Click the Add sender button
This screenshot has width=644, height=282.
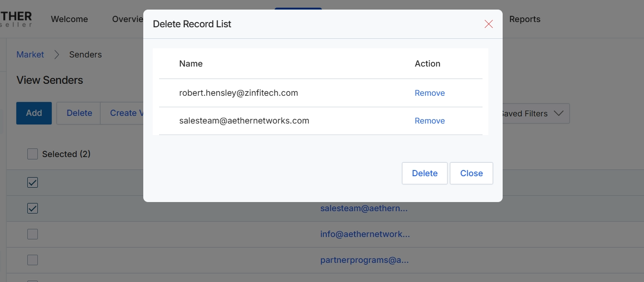pos(34,113)
